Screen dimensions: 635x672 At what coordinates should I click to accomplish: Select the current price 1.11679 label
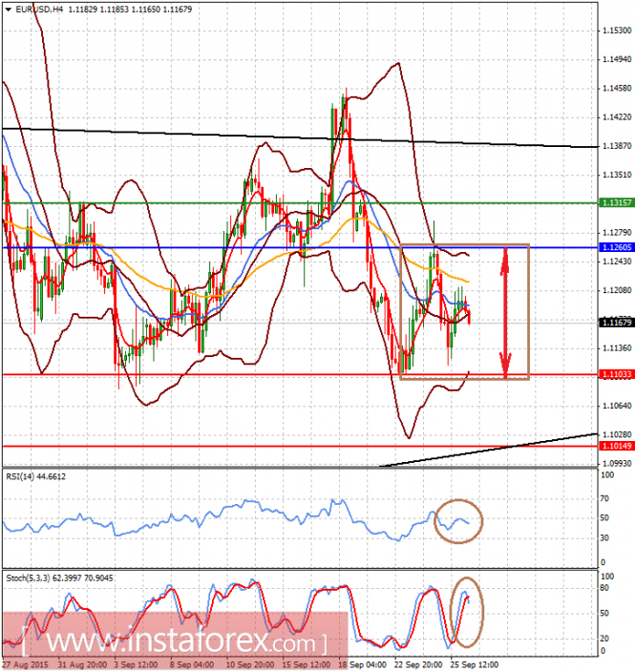pyautogui.click(x=617, y=323)
